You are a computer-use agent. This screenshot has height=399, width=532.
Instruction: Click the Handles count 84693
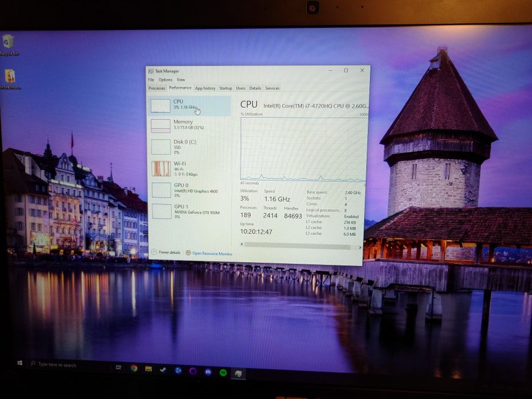tap(293, 216)
